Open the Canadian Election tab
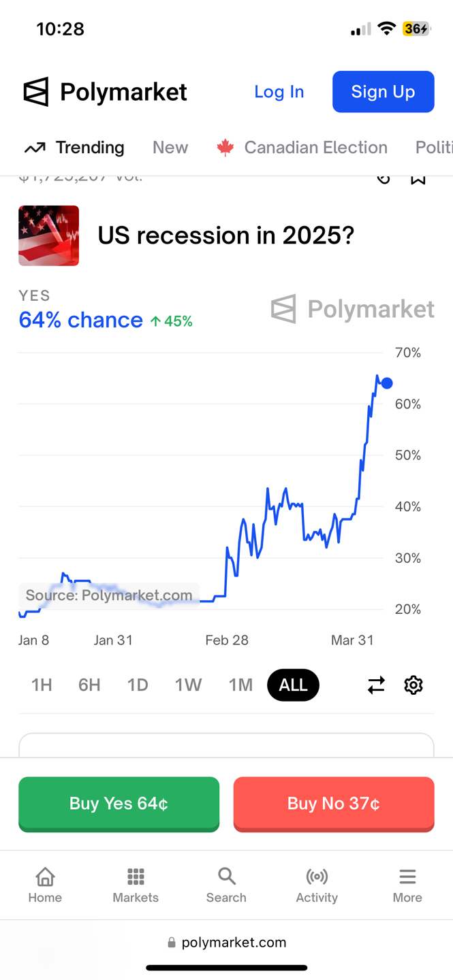The height and width of the screenshot is (980, 453). point(302,148)
